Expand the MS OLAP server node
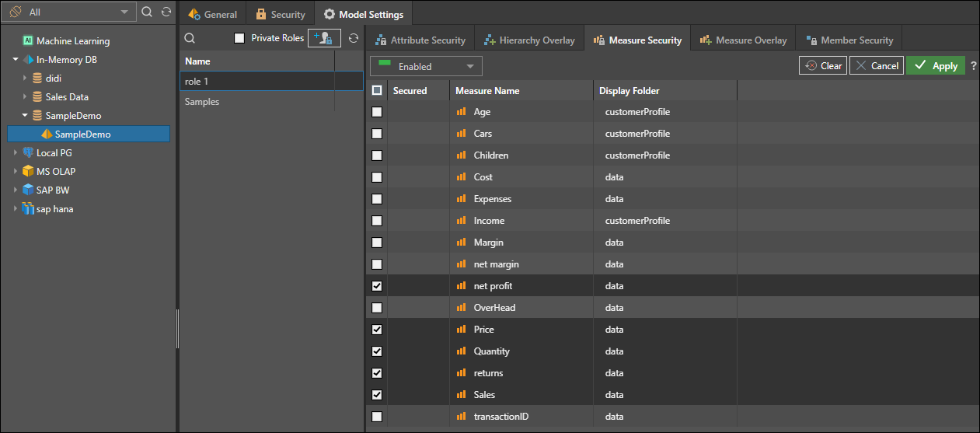 point(16,172)
